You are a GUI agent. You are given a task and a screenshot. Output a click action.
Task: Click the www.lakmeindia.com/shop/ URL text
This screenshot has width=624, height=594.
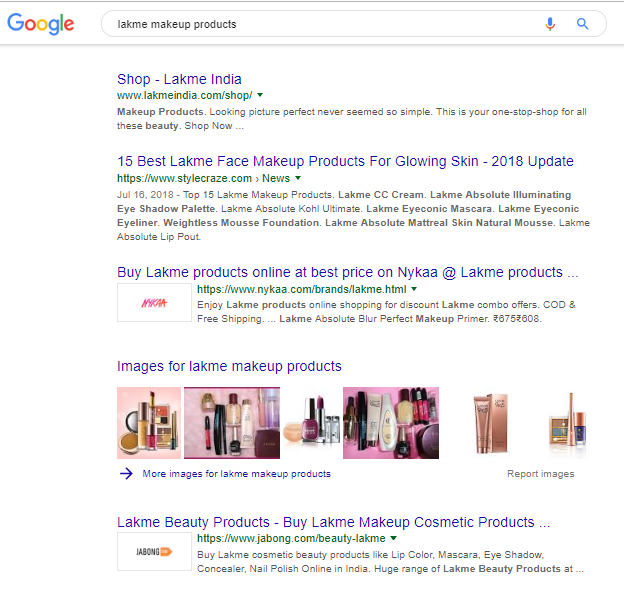(185, 95)
